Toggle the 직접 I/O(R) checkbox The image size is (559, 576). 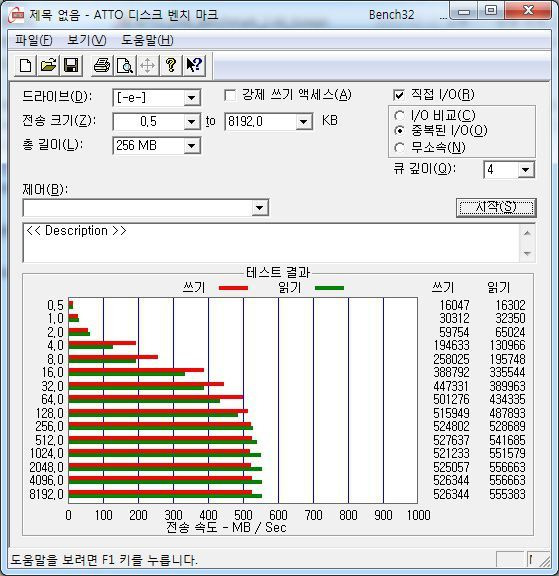[x=398, y=95]
